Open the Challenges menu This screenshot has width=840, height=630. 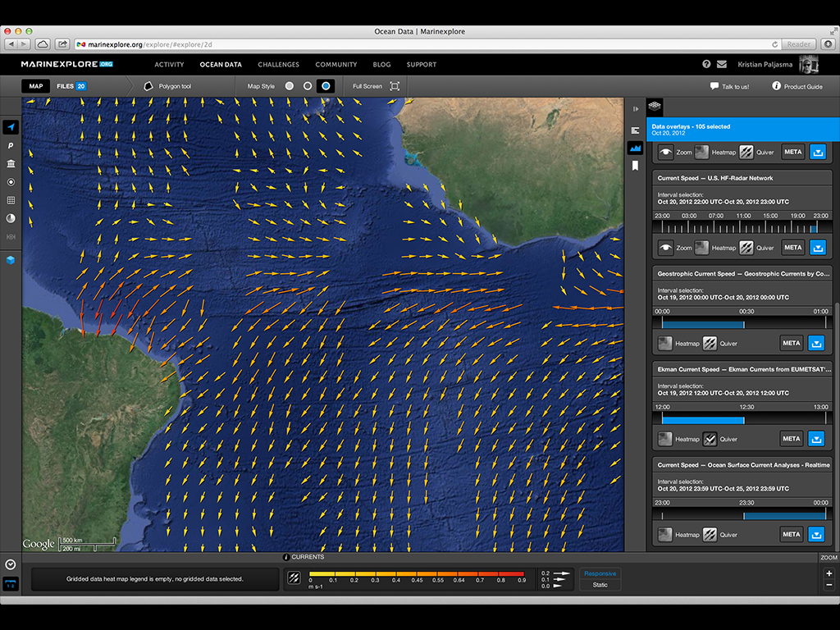pos(278,64)
